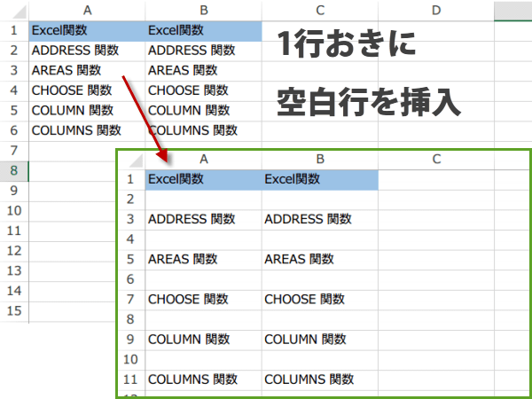Click cell B3 'AREAS 関数' in upper sheet

click(x=204, y=71)
